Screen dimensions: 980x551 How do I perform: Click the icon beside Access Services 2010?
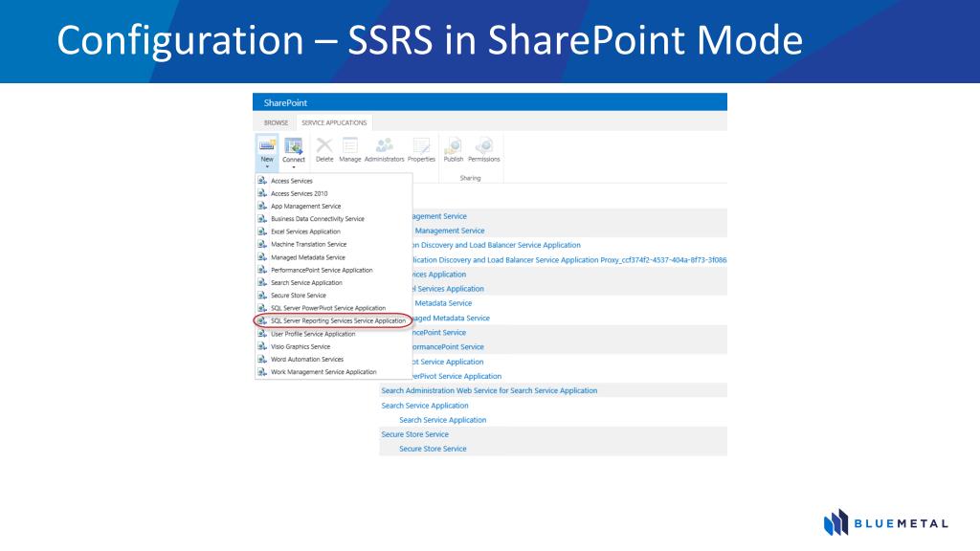pos(262,193)
